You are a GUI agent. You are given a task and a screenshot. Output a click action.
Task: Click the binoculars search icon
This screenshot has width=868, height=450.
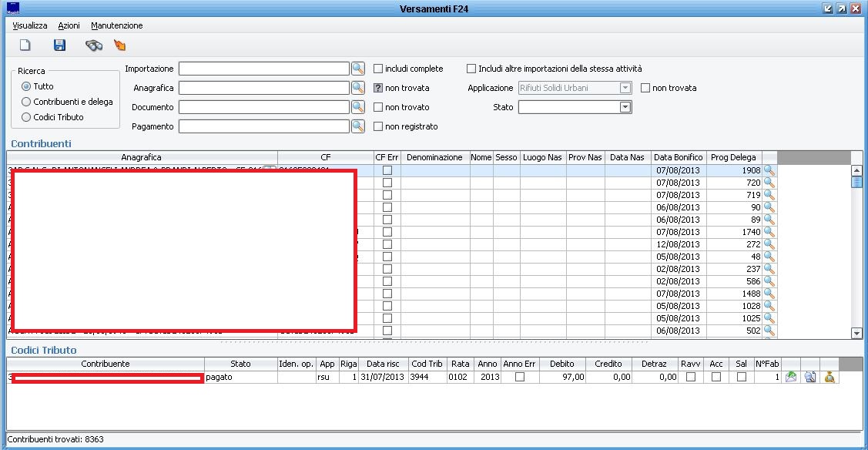click(x=94, y=45)
